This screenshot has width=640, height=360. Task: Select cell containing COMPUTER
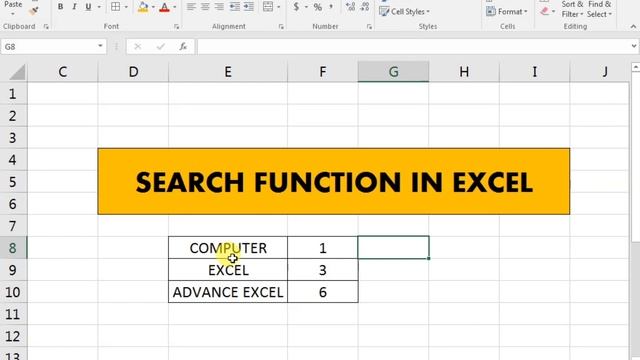[x=228, y=248]
